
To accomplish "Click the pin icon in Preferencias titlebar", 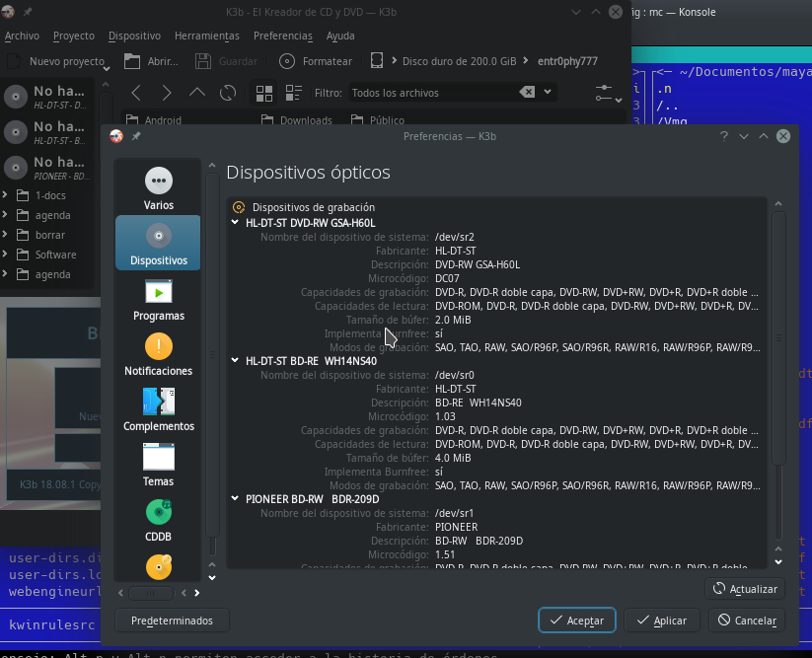I will click(136, 136).
